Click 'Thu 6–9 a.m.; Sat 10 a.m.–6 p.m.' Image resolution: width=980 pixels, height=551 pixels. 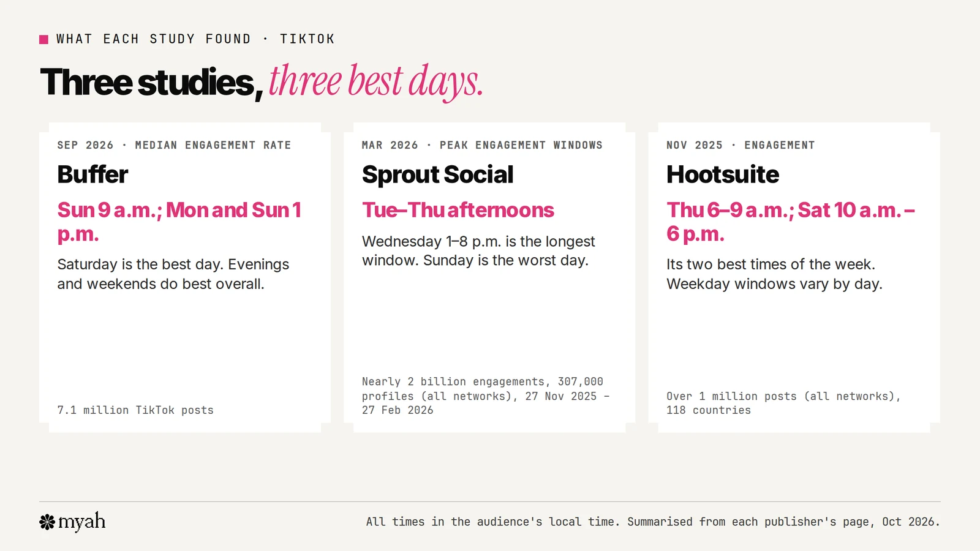791,222
